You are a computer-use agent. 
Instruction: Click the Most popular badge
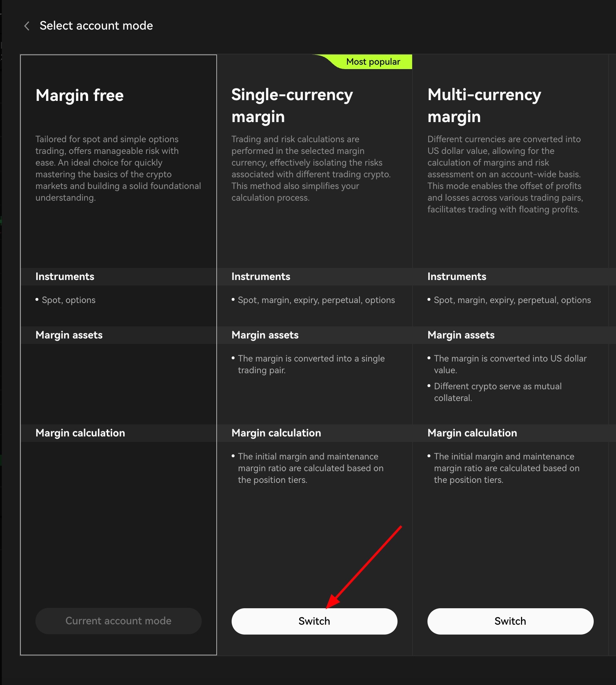pos(373,62)
